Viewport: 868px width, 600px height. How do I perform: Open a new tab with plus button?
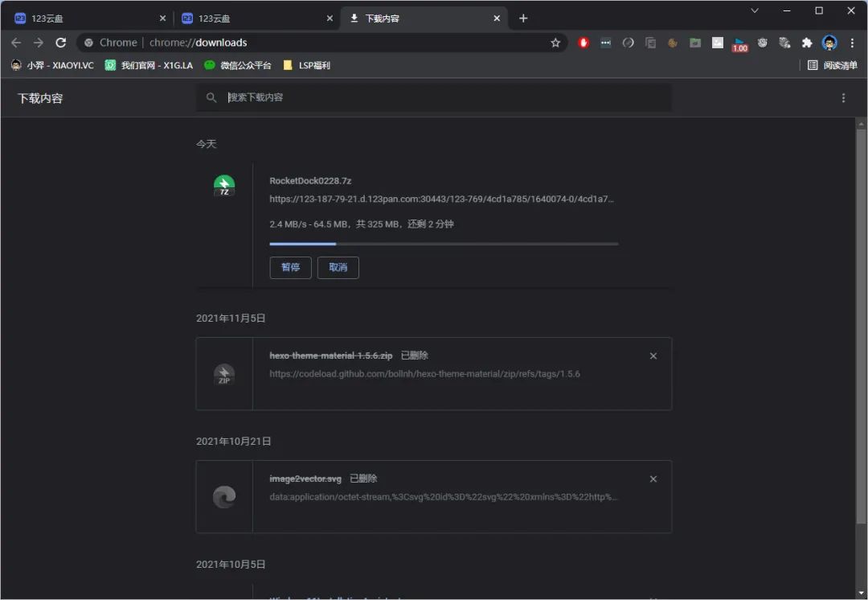tap(523, 18)
